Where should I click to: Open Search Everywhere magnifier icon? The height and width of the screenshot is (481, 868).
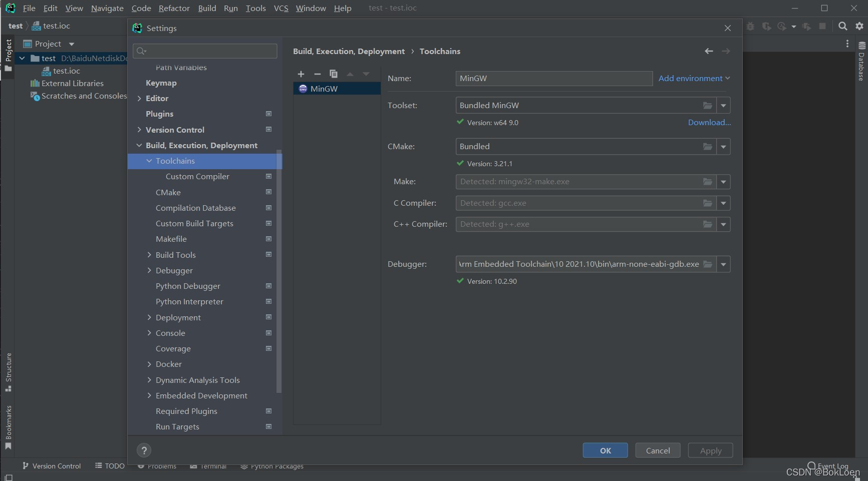point(843,26)
